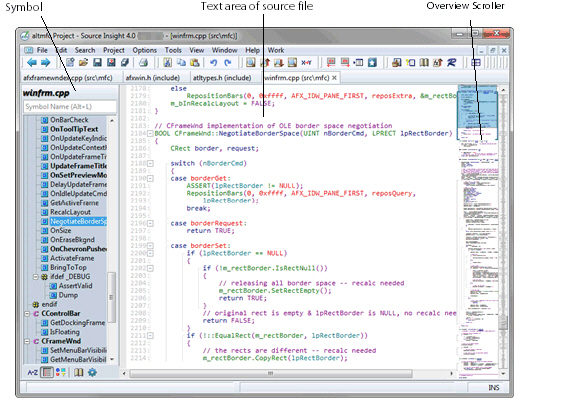Paste from clipboard using the toolbar icon
Image resolution: width=561 pixels, height=406 pixels.
point(195,63)
